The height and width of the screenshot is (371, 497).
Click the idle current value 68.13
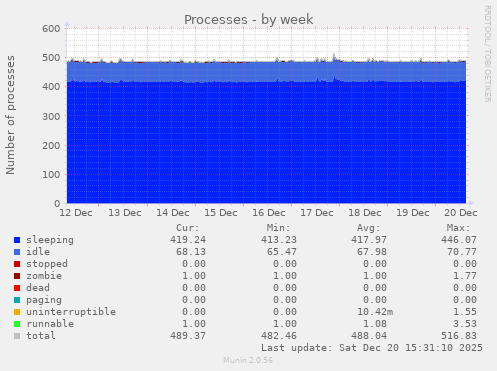tap(191, 252)
